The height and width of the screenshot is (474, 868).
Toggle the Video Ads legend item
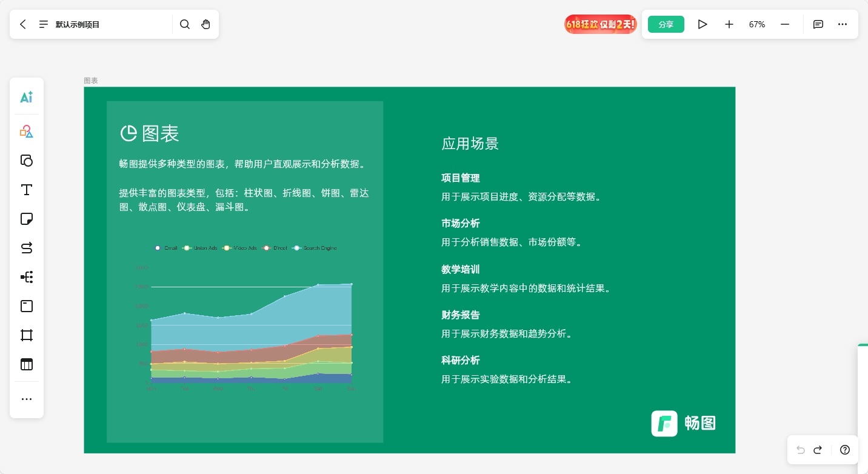coord(240,248)
